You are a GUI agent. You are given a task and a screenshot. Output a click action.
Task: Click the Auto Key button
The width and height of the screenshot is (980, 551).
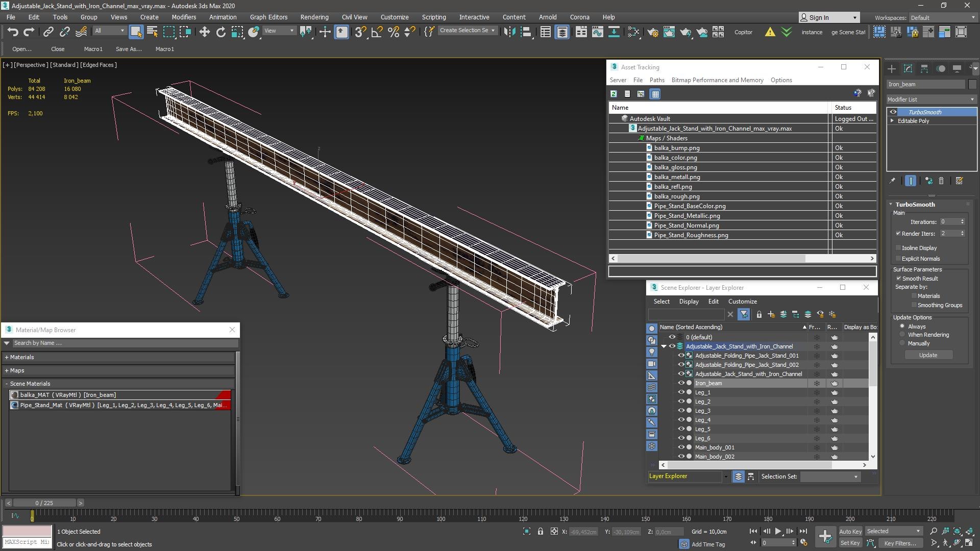(x=850, y=531)
